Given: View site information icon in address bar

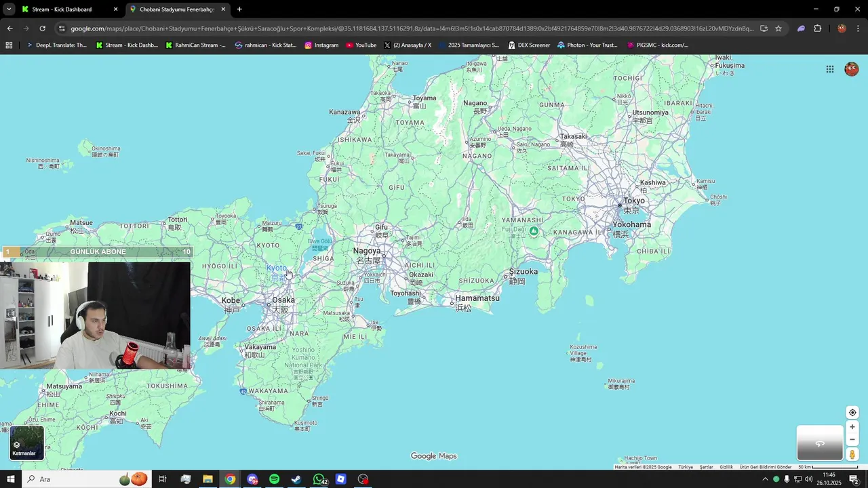Looking at the screenshot, I should click(x=62, y=28).
